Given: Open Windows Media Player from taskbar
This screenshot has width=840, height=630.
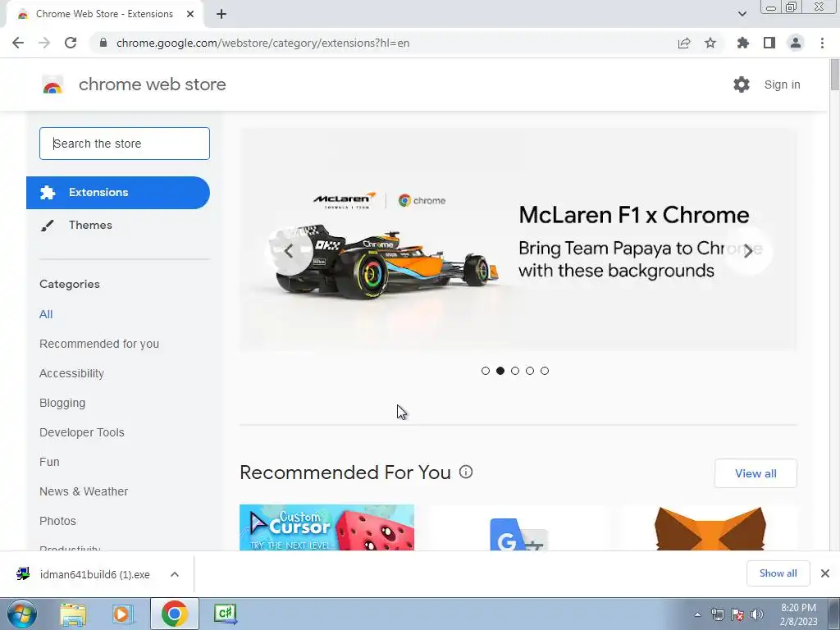Looking at the screenshot, I should tap(122, 614).
